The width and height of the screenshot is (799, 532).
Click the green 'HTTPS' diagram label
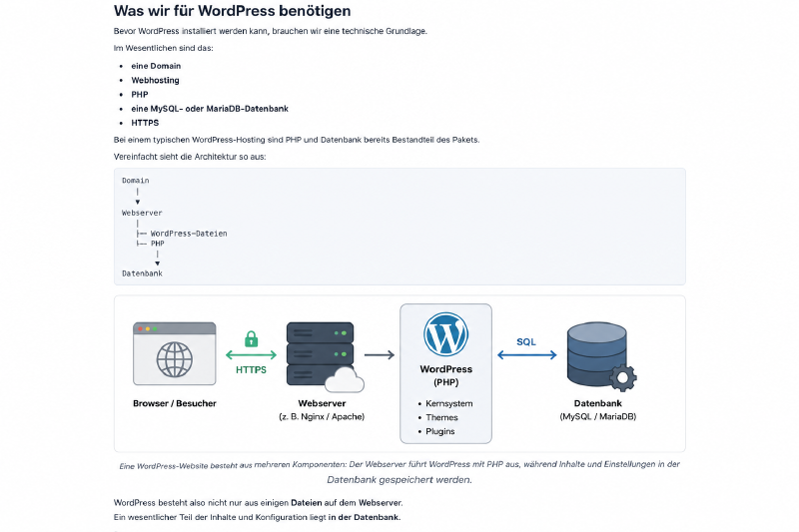(x=252, y=370)
